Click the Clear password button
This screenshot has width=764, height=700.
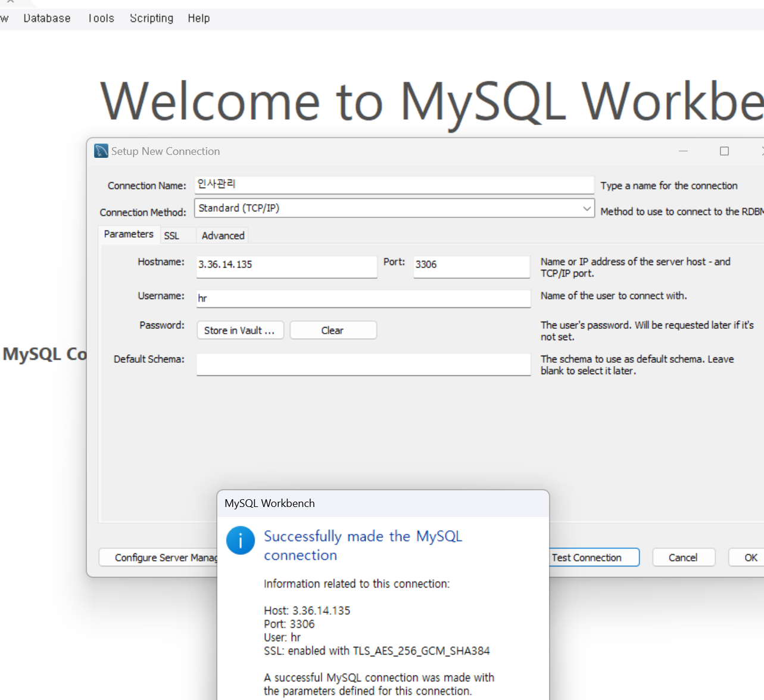coord(333,330)
